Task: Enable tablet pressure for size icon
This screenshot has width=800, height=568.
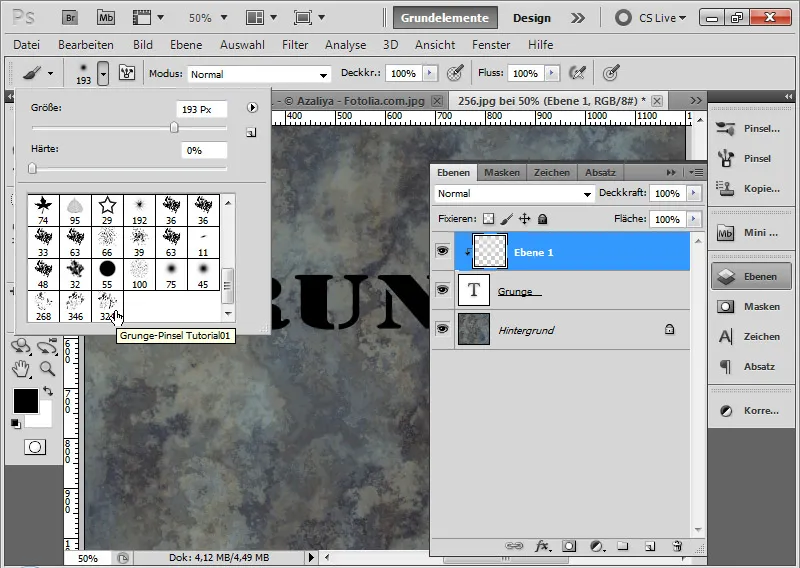Action: pyautogui.click(x=611, y=73)
